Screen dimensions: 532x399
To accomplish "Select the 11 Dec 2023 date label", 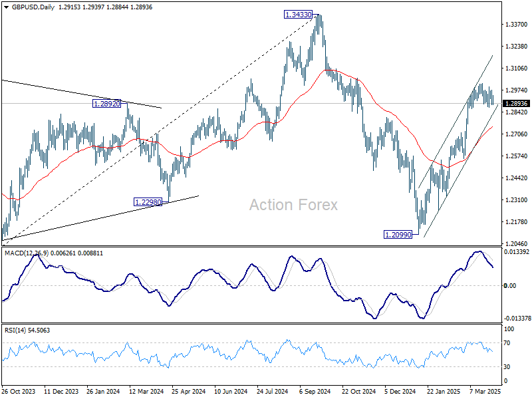I will 61,392.
